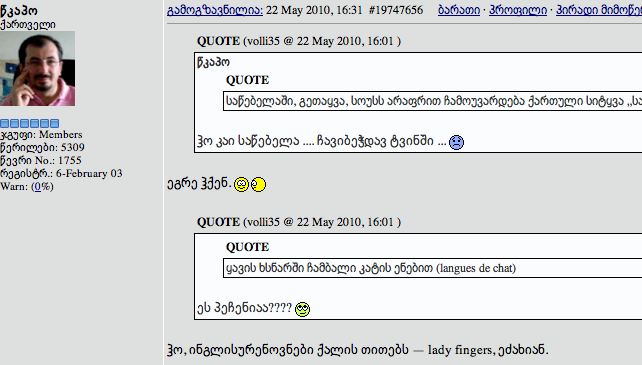This screenshot has width=642, height=365.
Task: Click the post number #19747656
Action: 396,10
